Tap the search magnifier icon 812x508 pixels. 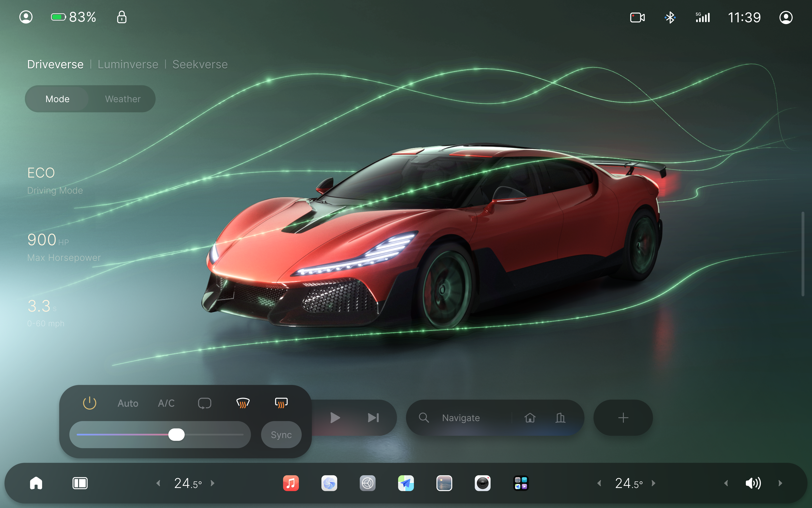424,418
